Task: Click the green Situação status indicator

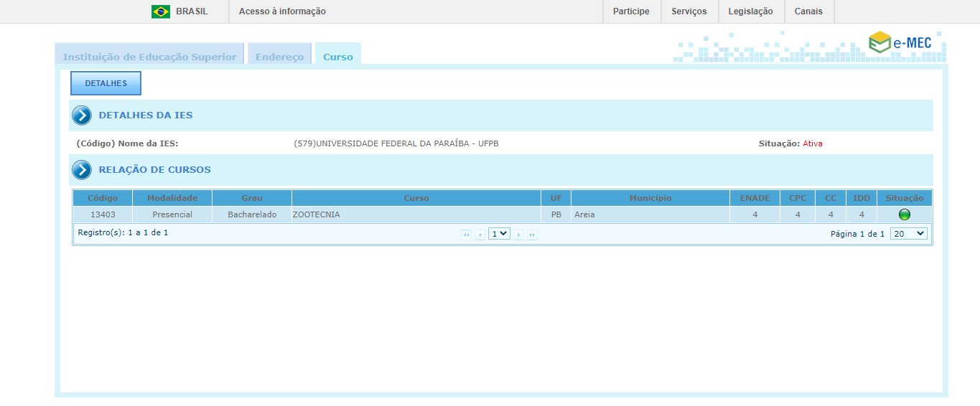Action: pos(904,214)
